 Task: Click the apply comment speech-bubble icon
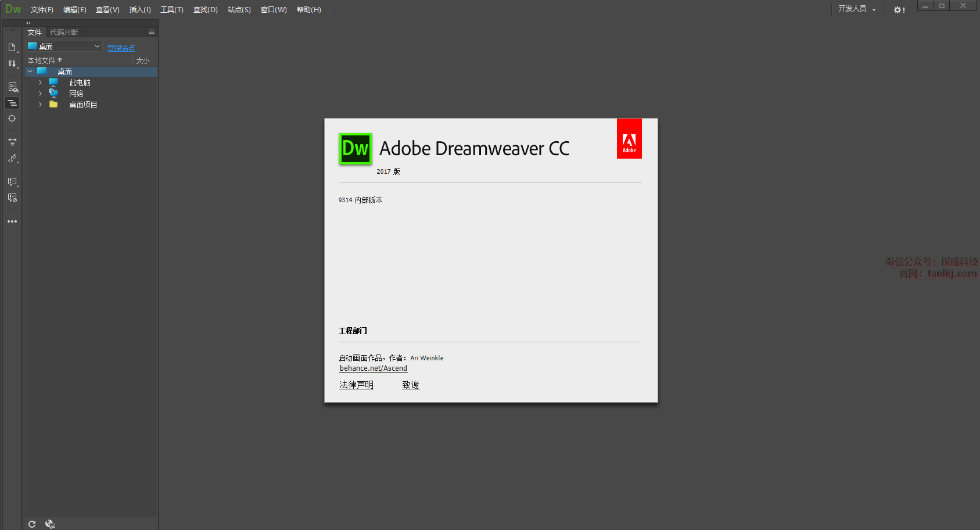pos(12,182)
